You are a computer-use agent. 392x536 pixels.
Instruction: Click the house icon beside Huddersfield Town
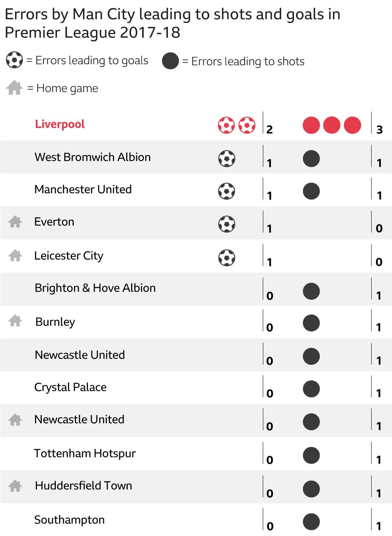coord(15,486)
